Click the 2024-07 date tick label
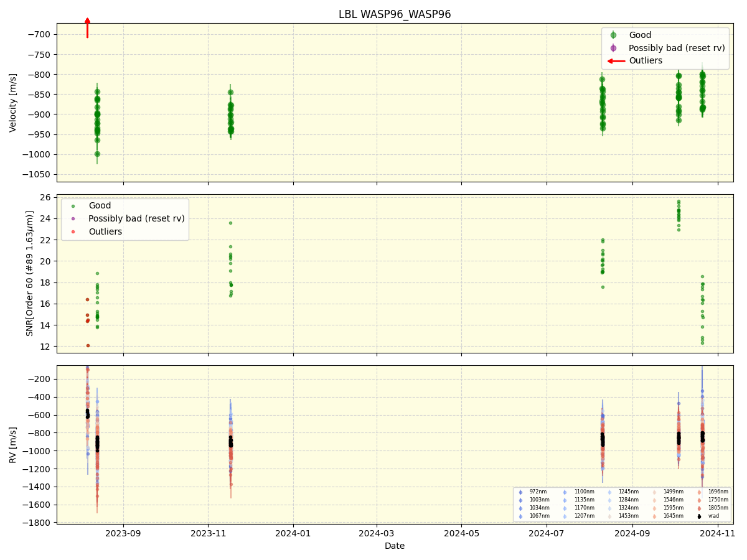The image size is (747, 560). 547,533
